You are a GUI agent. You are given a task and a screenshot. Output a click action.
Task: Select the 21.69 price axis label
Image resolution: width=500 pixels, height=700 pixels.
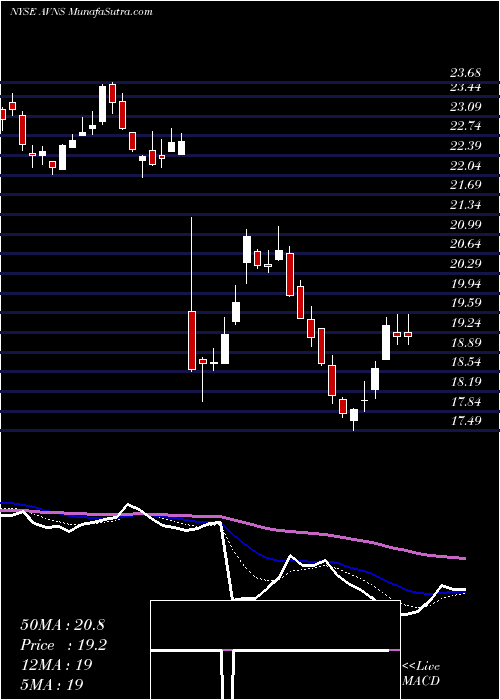point(466,185)
